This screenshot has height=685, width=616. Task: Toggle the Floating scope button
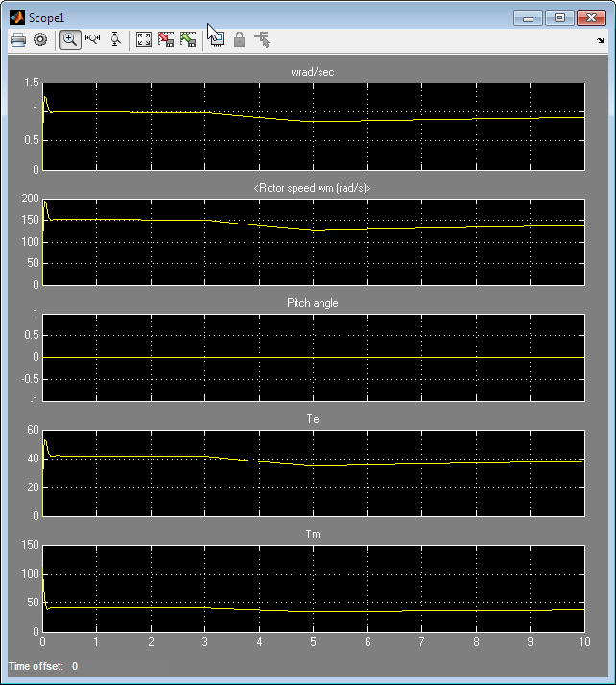click(x=217, y=39)
